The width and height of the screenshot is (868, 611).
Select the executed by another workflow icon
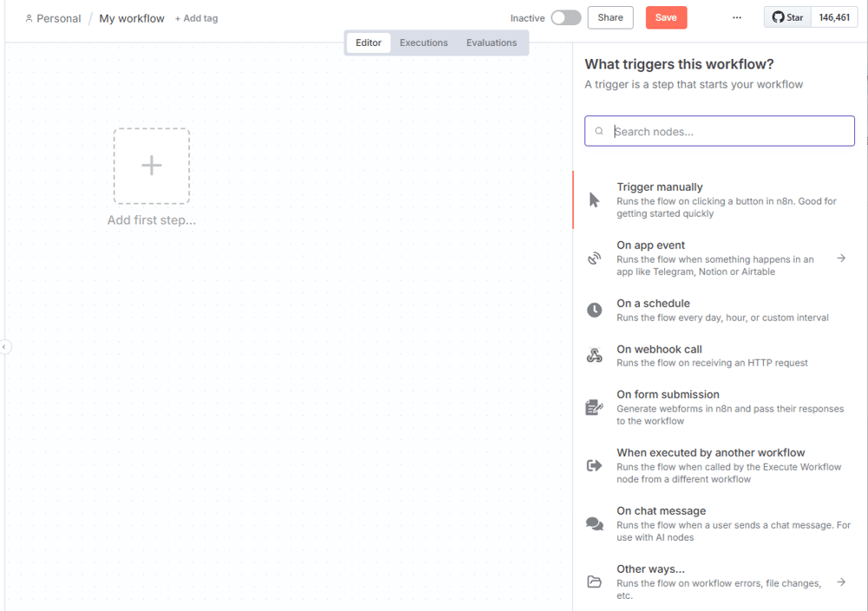click(x=594, y=465)
